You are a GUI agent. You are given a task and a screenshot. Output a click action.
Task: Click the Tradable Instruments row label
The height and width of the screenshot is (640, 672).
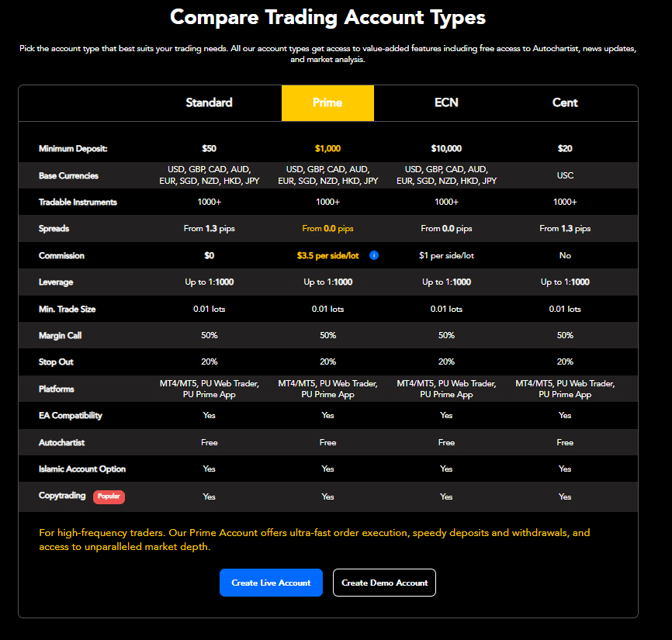point(78,202)
